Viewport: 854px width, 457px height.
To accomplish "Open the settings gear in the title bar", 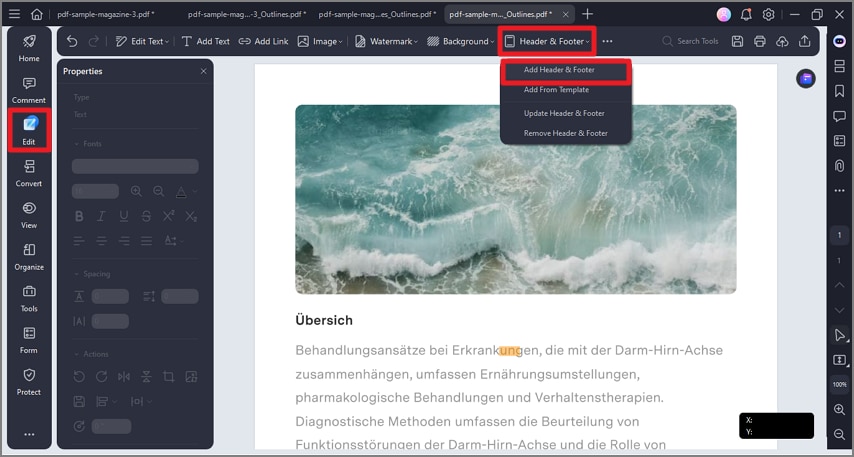I will coord(768,15).
